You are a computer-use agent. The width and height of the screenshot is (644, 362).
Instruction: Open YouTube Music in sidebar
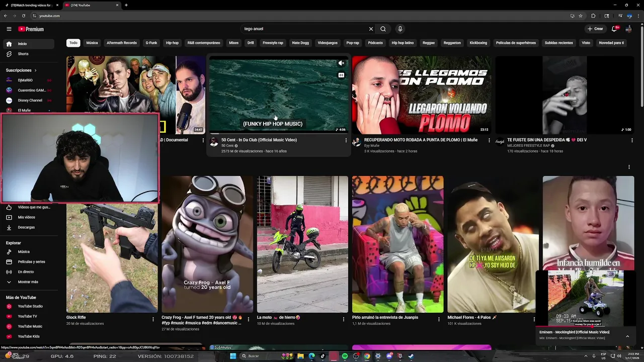pyautogui.click(x=29, y=326)
